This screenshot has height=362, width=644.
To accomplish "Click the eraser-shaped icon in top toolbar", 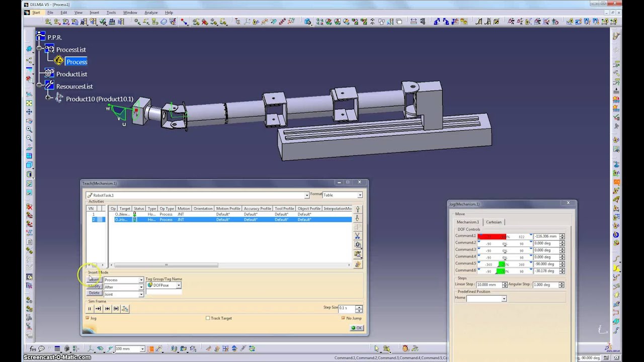I will point(164,22).
